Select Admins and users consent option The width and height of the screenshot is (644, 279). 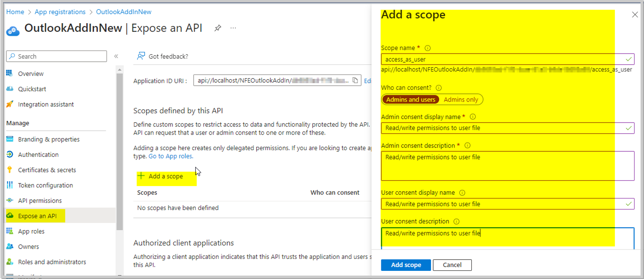pyautogui.click(x=411, y=99)
